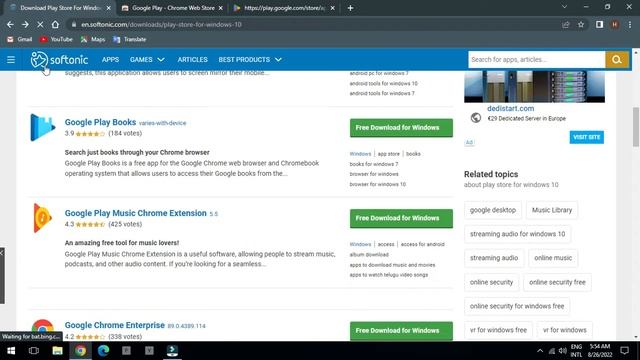
Task: Expand the GAMES dropdown menu
Action: (x=147, y=60)
